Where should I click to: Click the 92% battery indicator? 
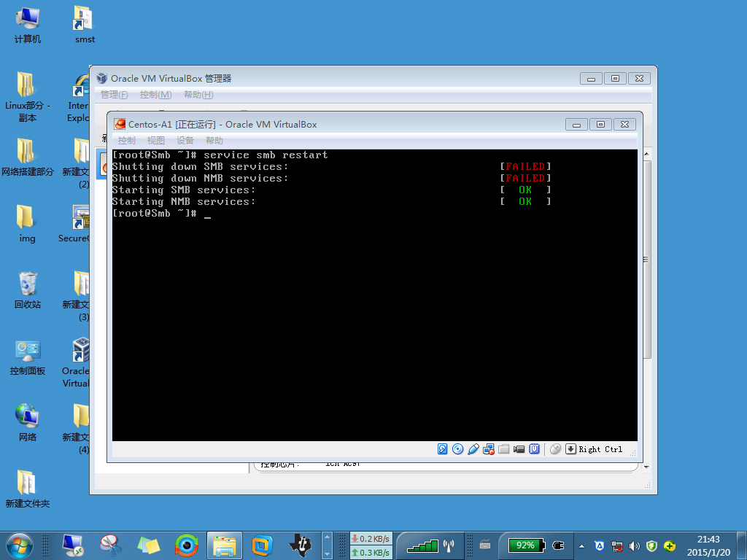tap(525, 545)
